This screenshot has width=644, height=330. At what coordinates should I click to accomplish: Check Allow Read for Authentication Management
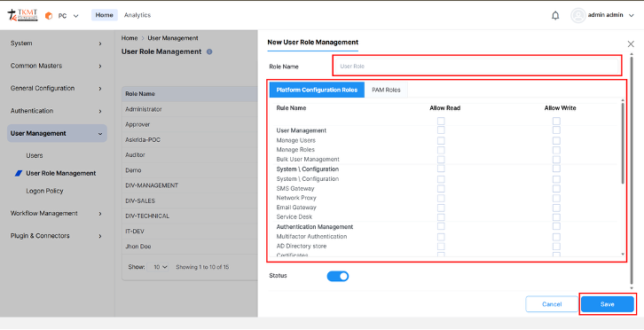pos(441,226)
